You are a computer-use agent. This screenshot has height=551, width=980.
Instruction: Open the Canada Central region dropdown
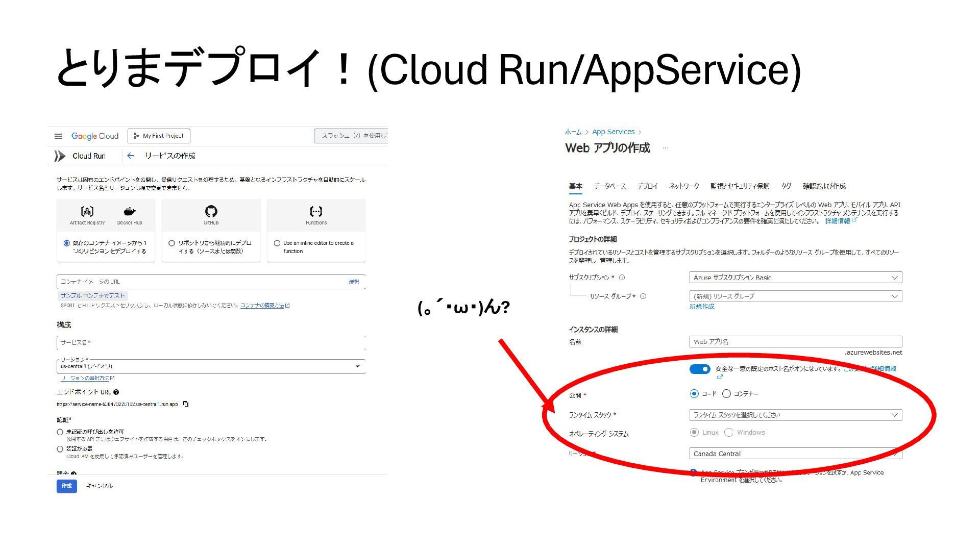click(x=796, y=454)
